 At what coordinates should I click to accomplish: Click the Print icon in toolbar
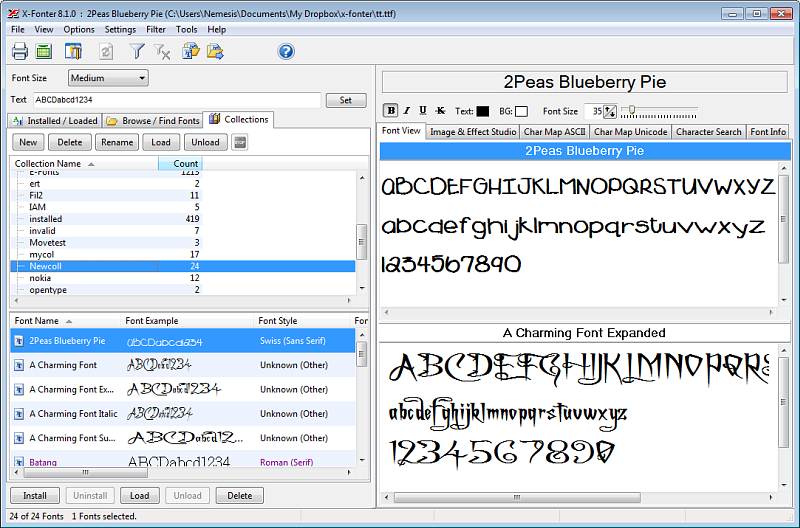tap(20, 51)
